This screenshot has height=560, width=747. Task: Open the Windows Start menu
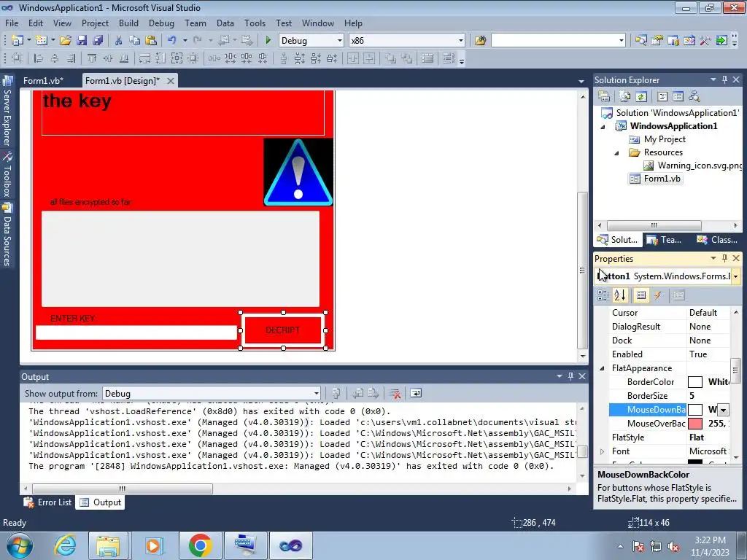coord(19,545)
